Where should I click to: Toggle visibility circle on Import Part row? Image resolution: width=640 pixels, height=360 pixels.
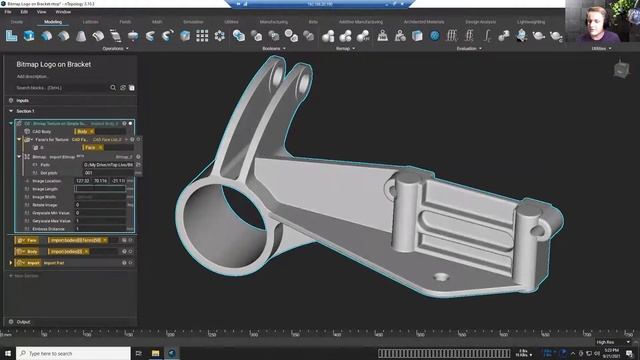(131, 263)
